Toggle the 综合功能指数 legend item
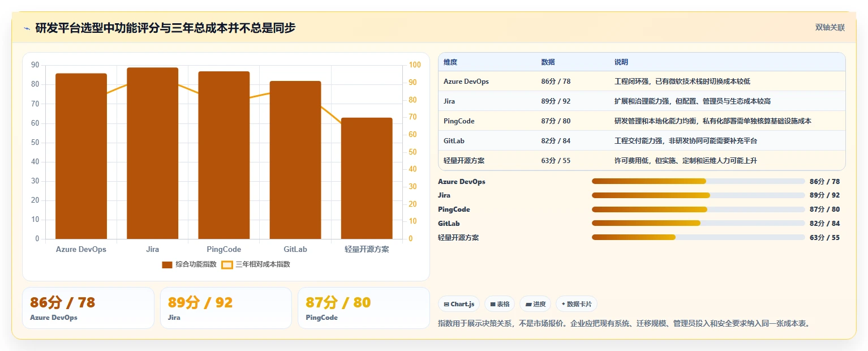 189,264
